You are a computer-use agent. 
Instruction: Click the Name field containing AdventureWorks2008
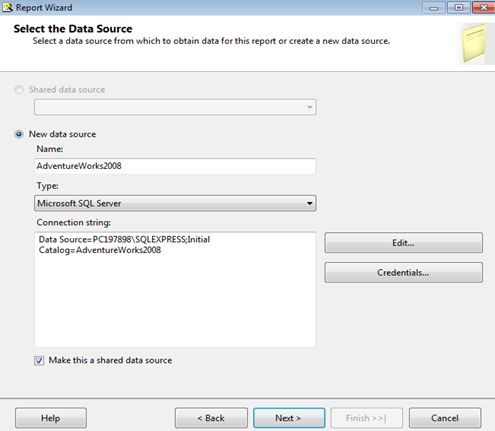[x=175, y=166]
